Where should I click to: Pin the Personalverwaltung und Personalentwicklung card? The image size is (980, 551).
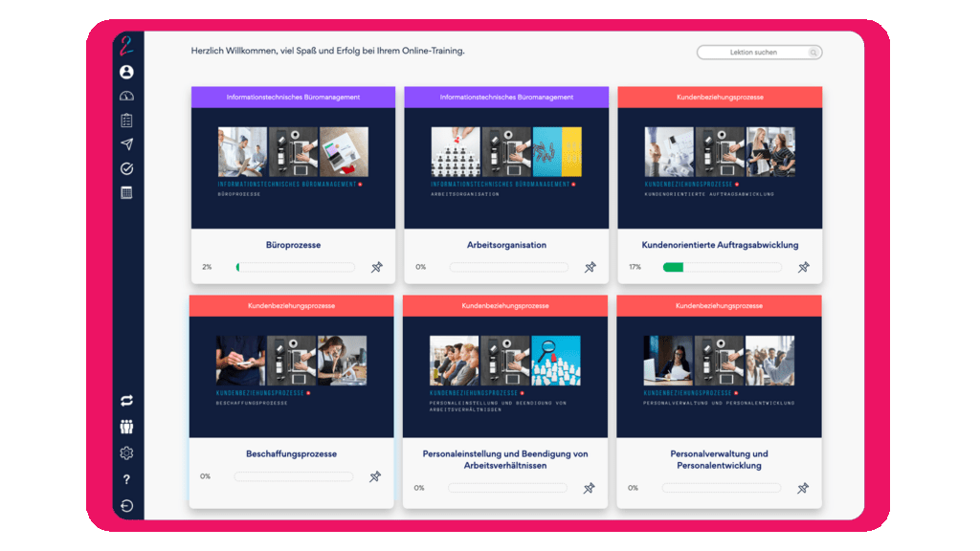coord(804,488)
